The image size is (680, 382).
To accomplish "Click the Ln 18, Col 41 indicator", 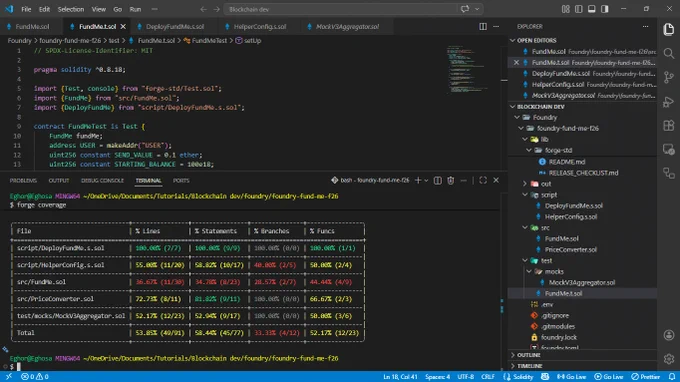I will pyautogui.click(x=400, y=377).
